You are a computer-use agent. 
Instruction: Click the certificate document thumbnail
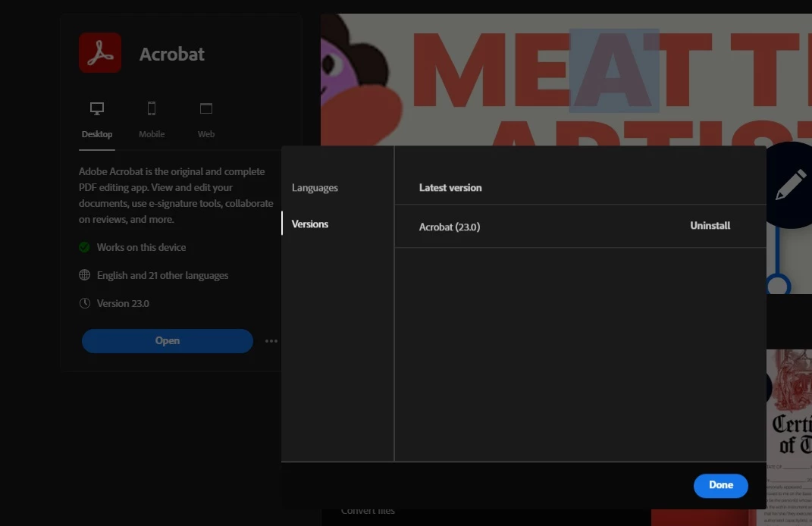788,437
